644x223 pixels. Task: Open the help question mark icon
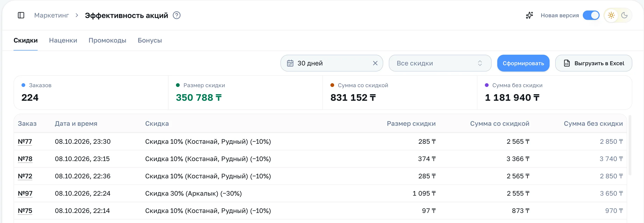(x=176, y=15)
